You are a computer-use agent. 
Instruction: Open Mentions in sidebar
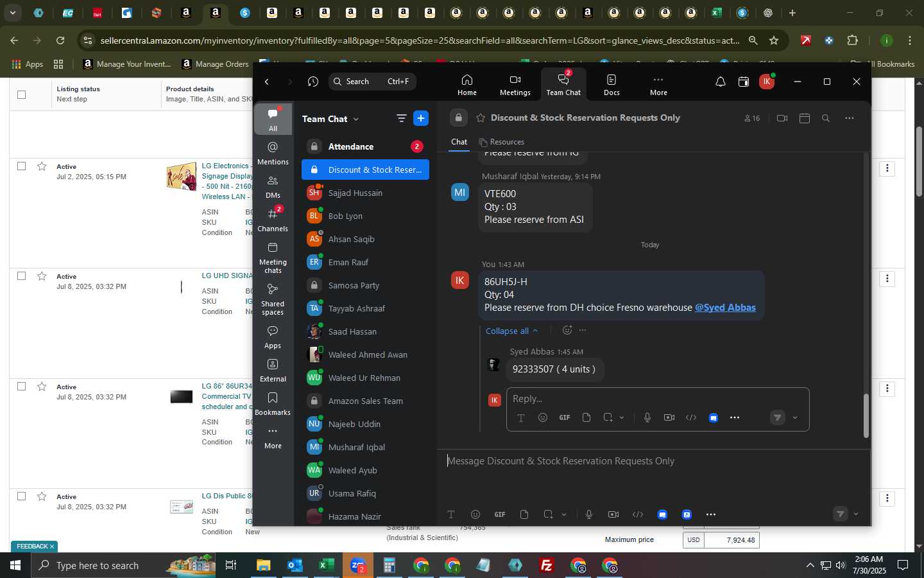click(273, 153)
